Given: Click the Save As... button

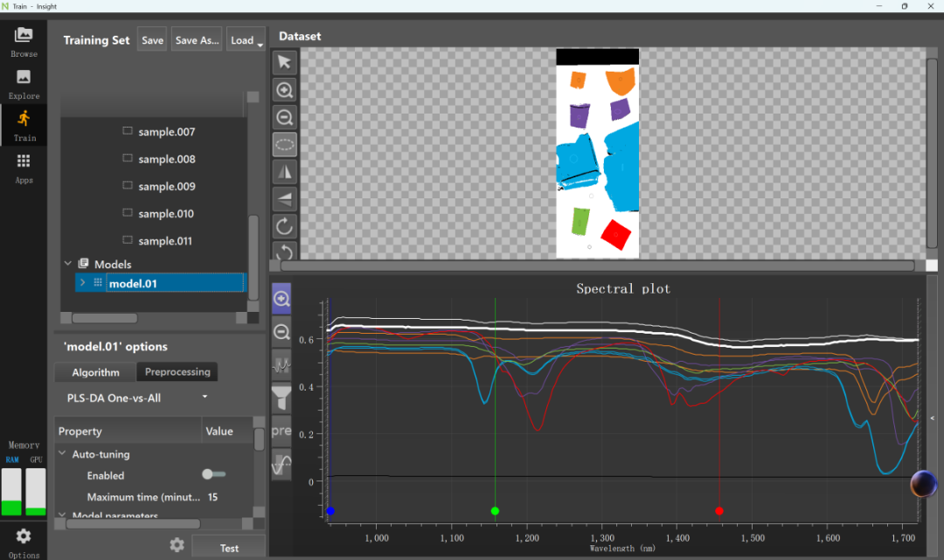Looking at the screenshot, I should (197, 39).
